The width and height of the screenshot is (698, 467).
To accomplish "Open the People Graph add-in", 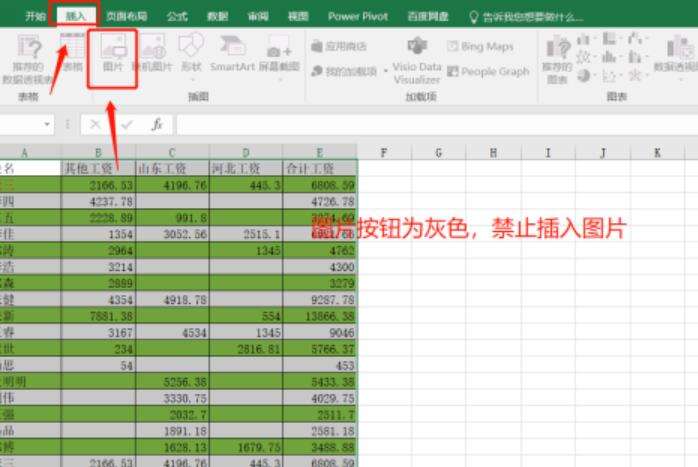I will tap(488, 71).
